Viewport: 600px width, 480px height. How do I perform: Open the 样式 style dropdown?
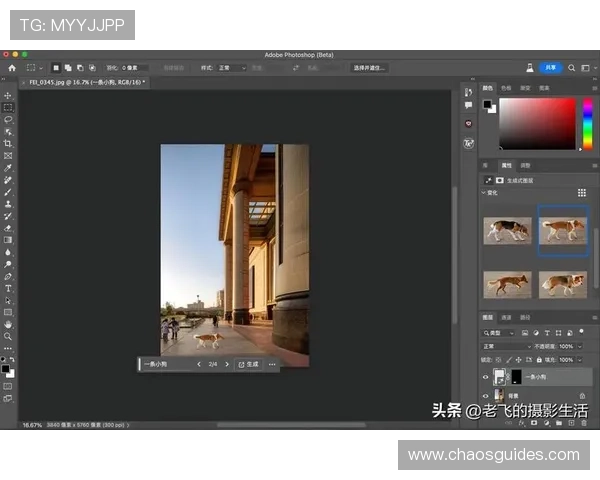click(230, 68)
